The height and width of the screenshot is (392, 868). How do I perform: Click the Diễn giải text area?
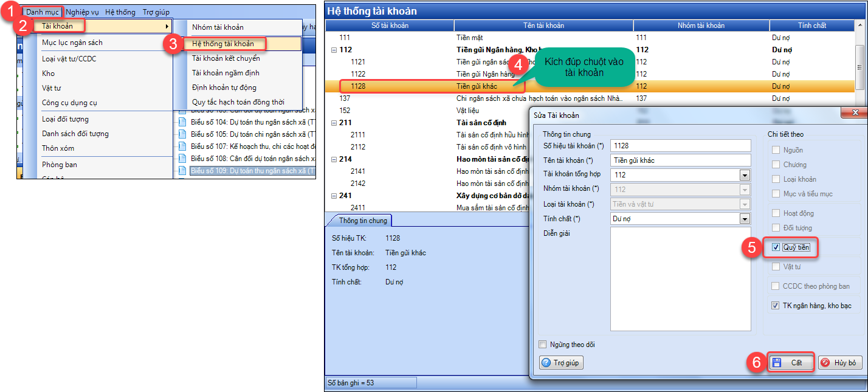tap(681, 280)
